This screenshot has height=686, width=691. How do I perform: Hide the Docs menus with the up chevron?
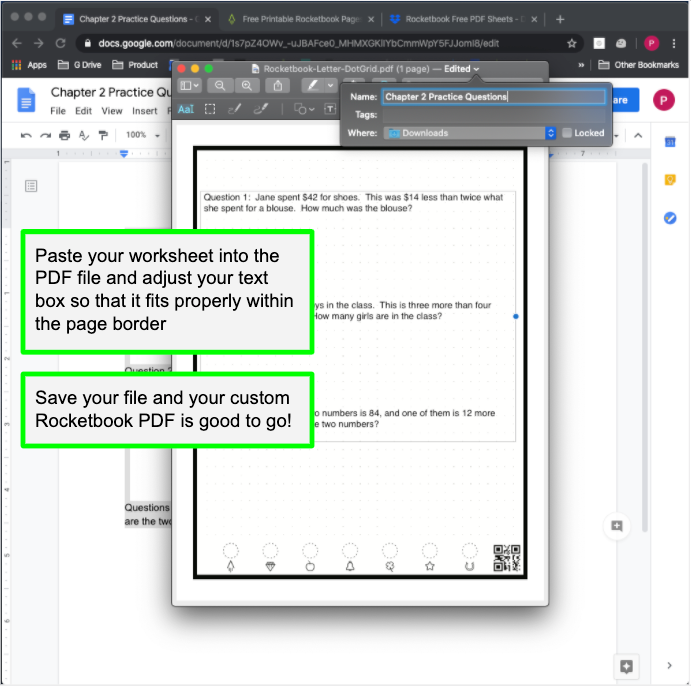[x=638, y=136]
